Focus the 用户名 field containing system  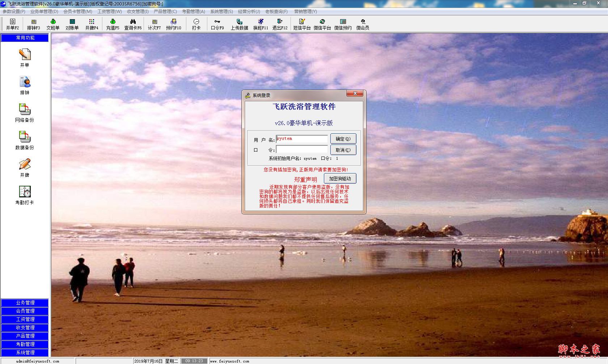click(302, 139)
